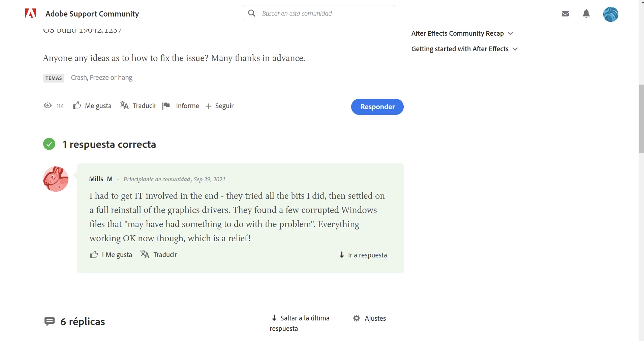Like the original post with Me gusta
This screenshot has width=644, height=341.
[x=92, y=105]
